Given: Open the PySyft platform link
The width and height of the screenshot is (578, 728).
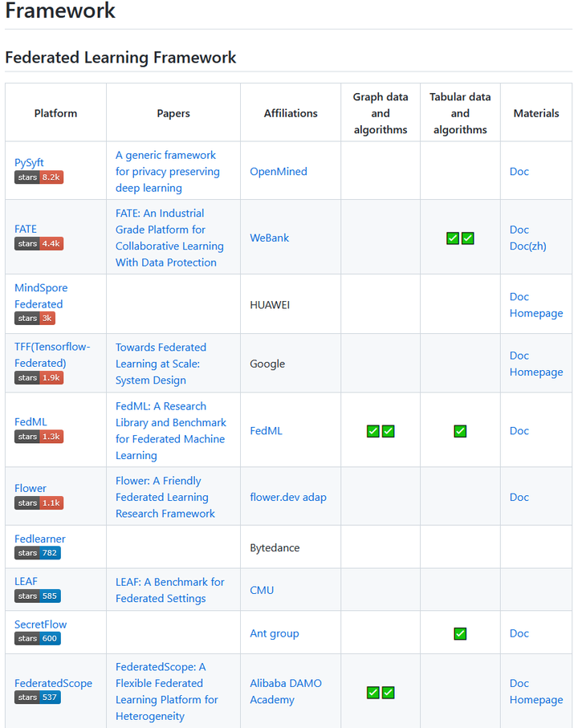Looking at the screenshot, I should [x=29, y=162].
